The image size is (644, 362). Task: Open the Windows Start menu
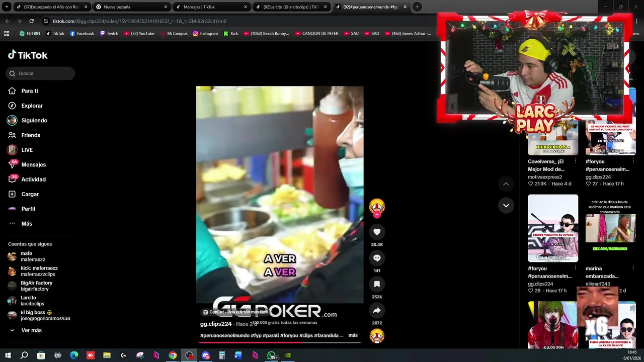coord(8,355)
